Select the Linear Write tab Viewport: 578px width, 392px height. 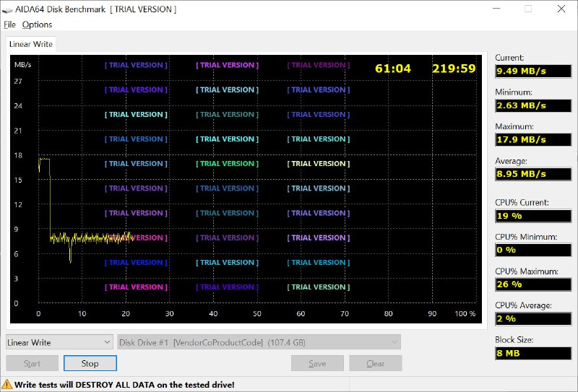click(x=31, y=44)
